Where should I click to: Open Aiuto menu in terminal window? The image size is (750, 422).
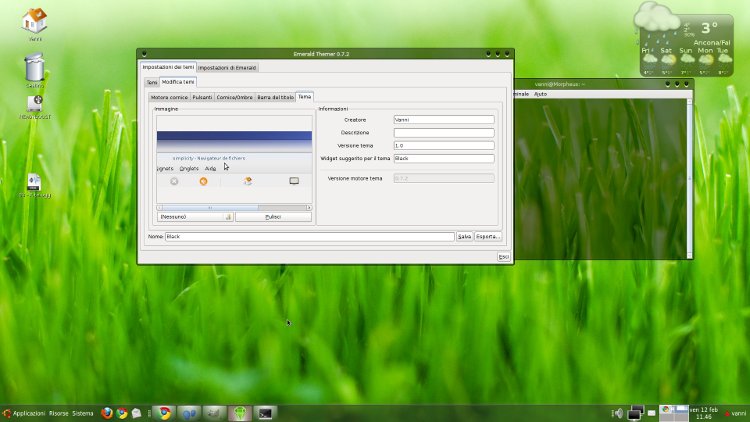(540, 94)
